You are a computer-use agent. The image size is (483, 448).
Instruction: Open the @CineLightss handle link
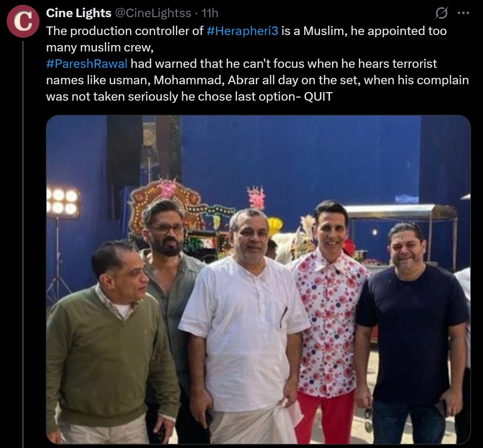tap(152, 13)
